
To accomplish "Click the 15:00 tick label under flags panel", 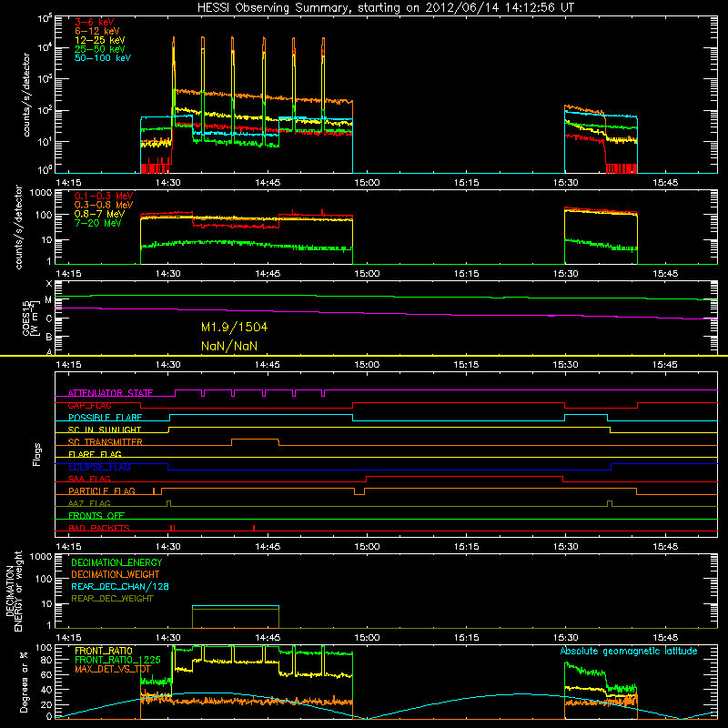I will [x=367, y=547].
